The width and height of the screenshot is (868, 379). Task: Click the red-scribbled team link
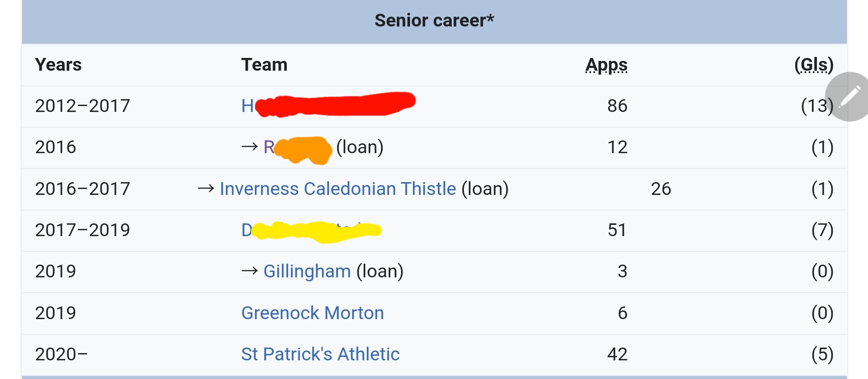[x=329, y=105]
